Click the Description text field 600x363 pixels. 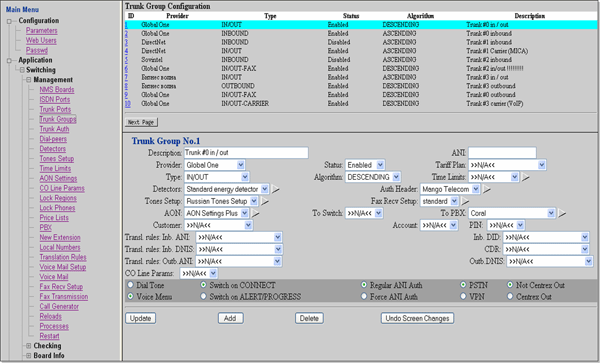point(246,153)
